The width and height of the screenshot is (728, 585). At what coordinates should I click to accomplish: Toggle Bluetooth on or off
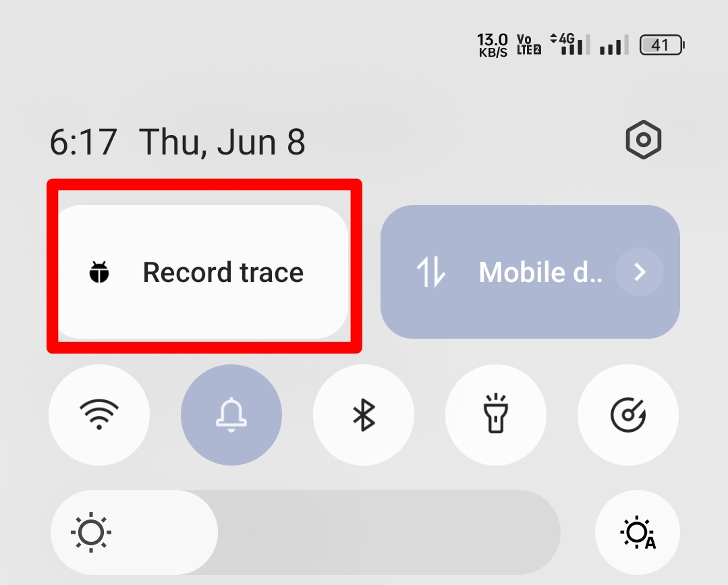(364, 414)
